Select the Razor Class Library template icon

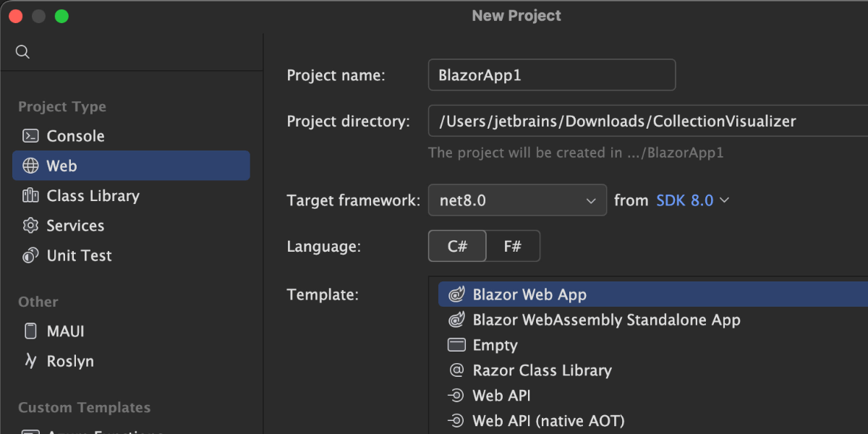(456, 370)
